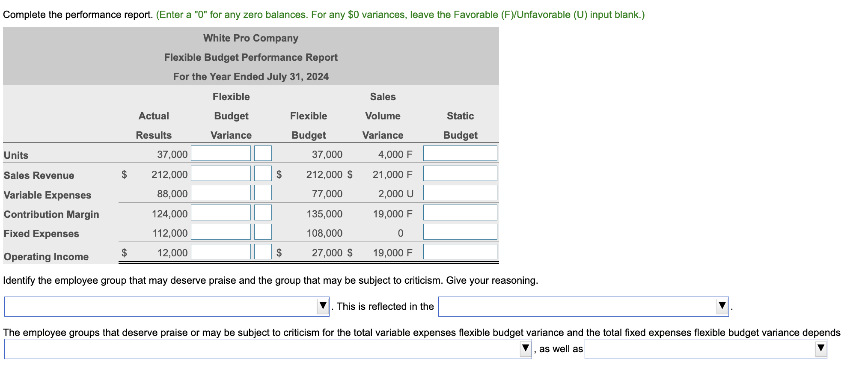Select Contribution Margin flexible budget variance amount field
The width and height of the screenshot is (868, 380).
221,212
